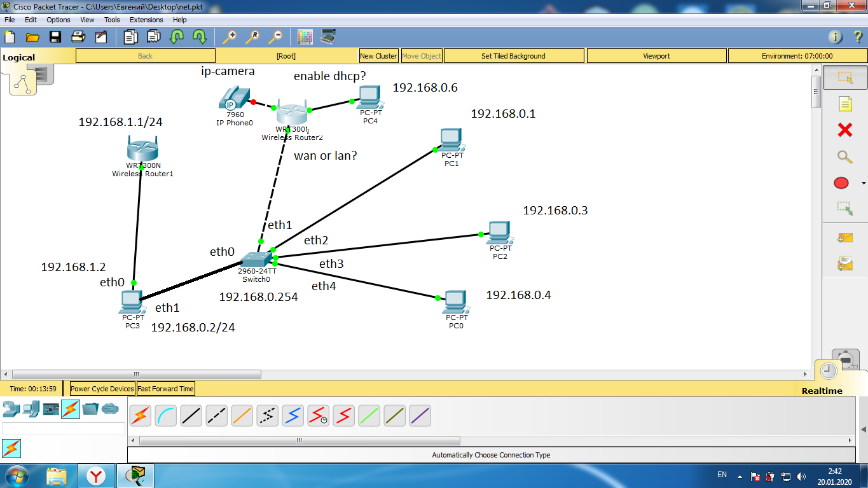This screenshot has width=868, height=488.
Task: Pick the purple USB cable
Action: (x=420, y=416)
